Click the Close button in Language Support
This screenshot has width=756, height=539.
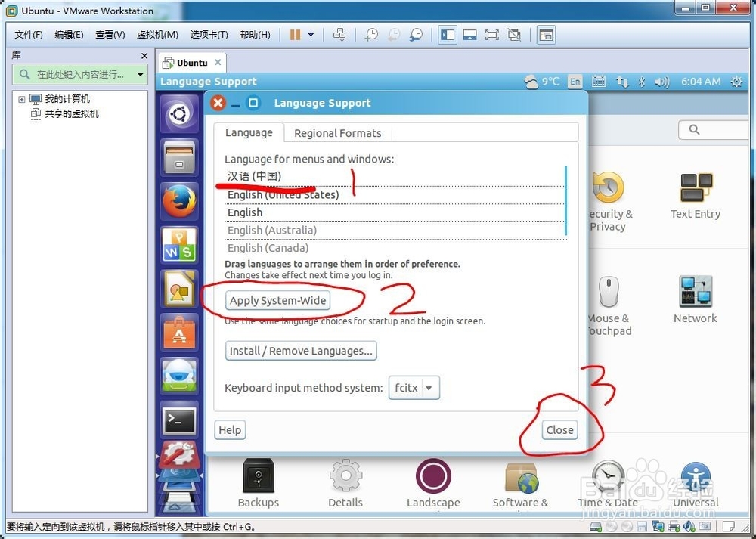[x=559, y=429]
